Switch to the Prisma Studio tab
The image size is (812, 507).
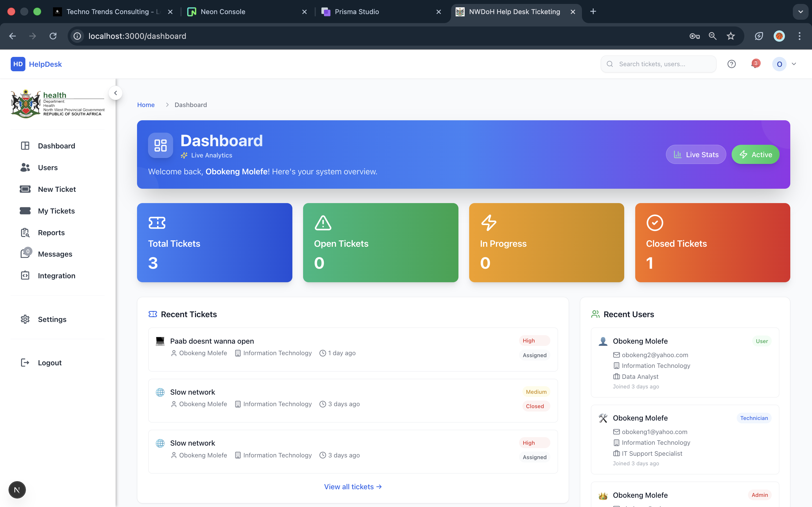(x=357, y=12)
